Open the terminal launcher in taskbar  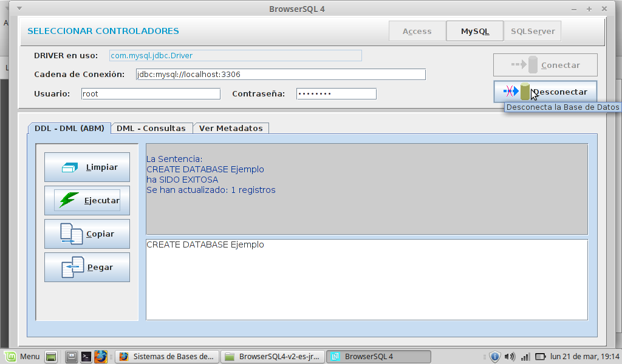click(86, 357)
